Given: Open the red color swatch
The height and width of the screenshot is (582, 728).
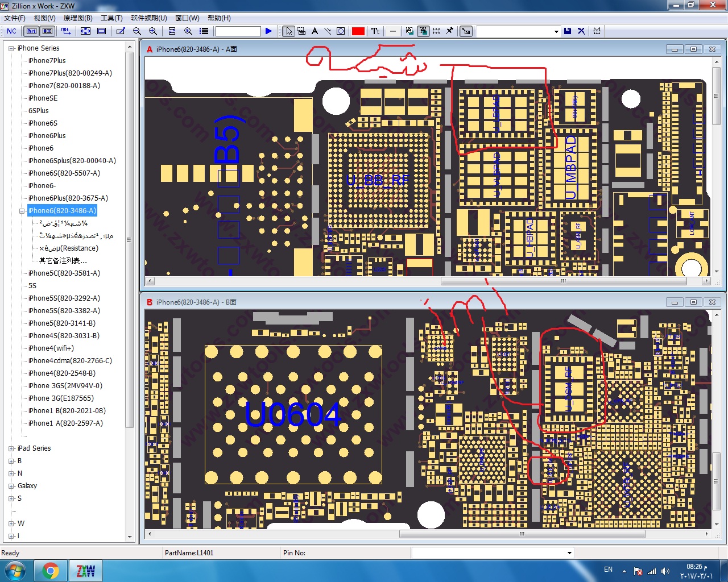Looking at the screenshot, I should pos(358,31).
